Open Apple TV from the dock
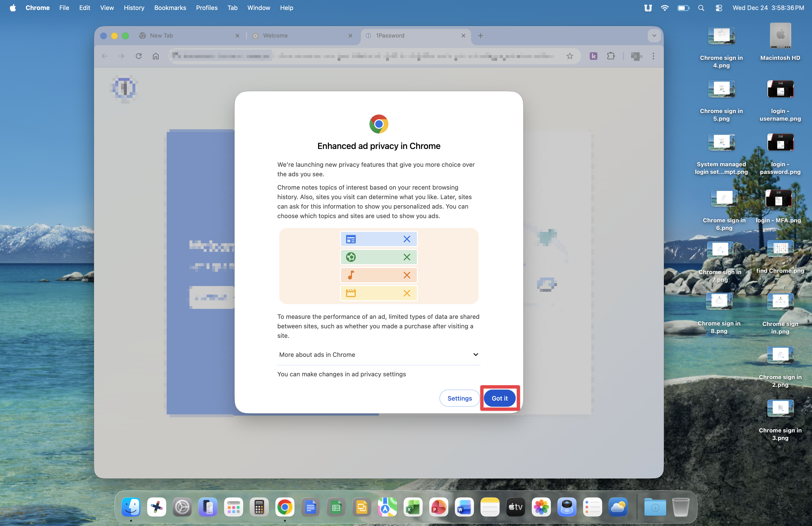 pyautogui.click(x=515, y=507)
